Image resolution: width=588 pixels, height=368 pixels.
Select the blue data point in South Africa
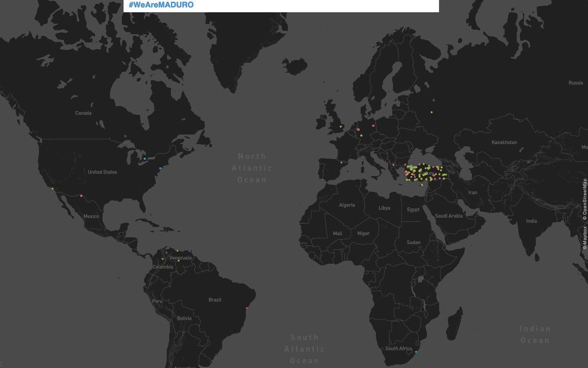(x=416, y=352)
